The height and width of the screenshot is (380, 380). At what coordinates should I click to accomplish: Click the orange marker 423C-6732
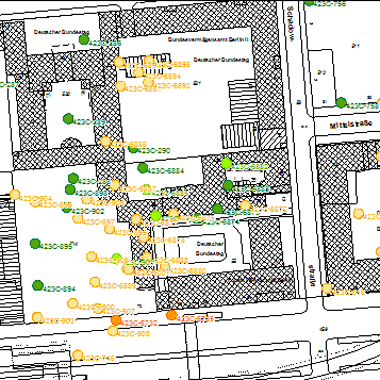tap(116, 320)
